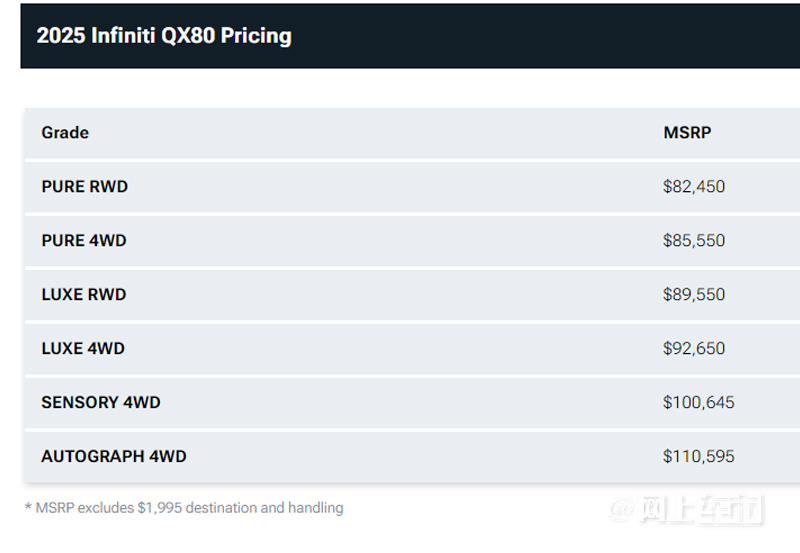Viewport: 800px width, 553px height.
Task: Click the watermark logo near footnote
Action: 686,509
